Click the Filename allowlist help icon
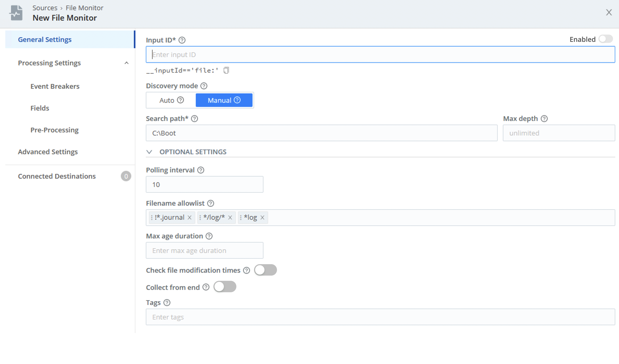The width and height of the screenshot is (619, 364). tap(211, 203)
